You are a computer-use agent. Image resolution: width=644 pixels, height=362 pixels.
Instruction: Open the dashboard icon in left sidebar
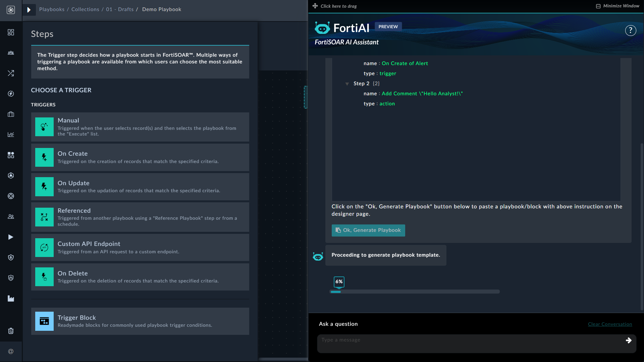coord(11,32)
